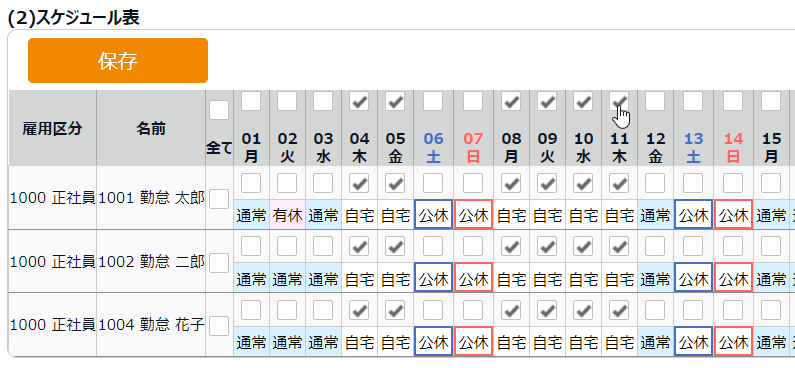Click 花子's 公休 cell on day 13

click(x=694, y=342)
